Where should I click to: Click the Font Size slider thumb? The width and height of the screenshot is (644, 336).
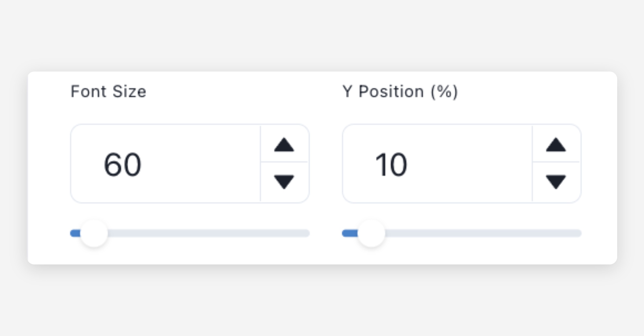coord(94,233)
